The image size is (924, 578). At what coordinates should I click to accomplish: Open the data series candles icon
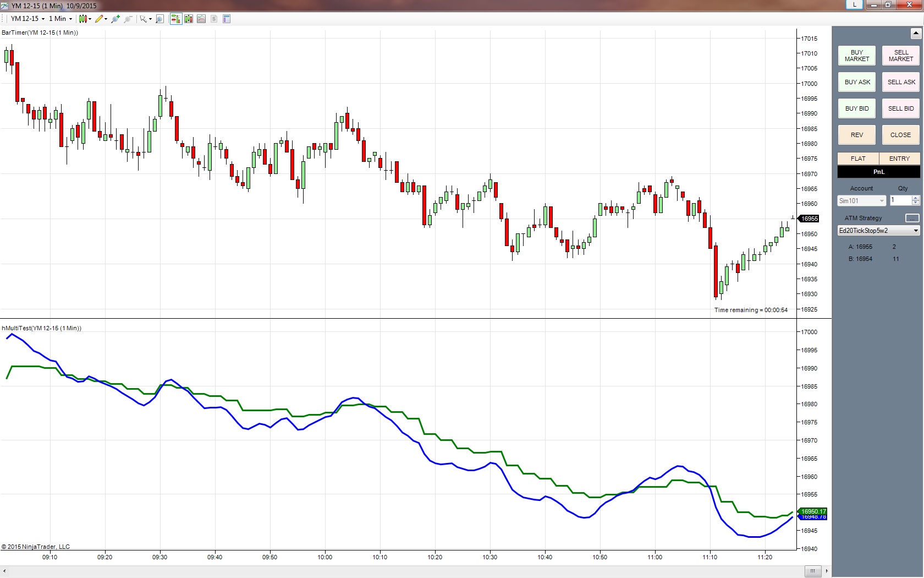[x=189, y=19]
